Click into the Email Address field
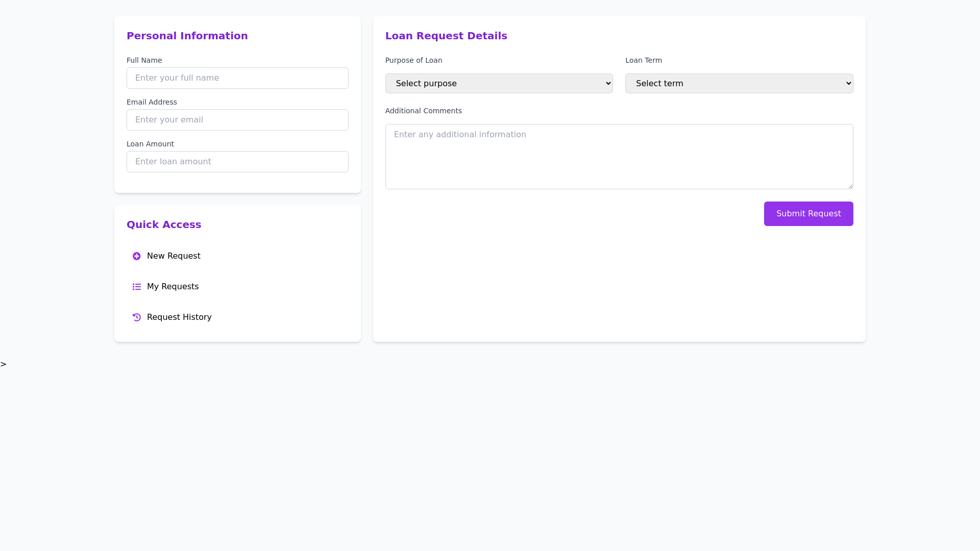980x551 pixels. click(x=237, y=120)
